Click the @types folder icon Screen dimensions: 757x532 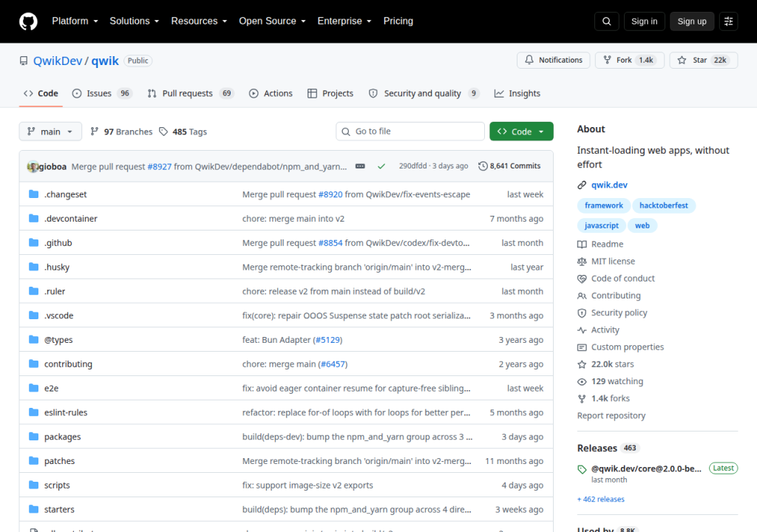pyautogui.click(x=33, y=339)
